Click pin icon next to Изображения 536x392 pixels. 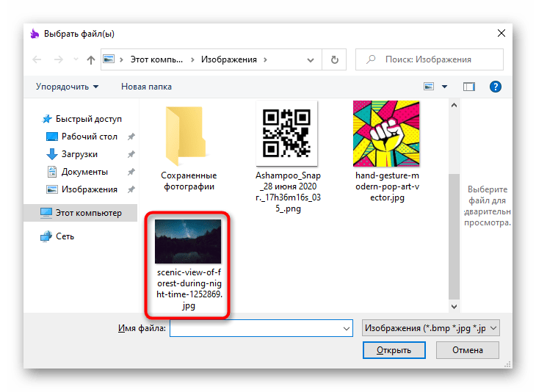pyautogui.click(x=131, y=189)
